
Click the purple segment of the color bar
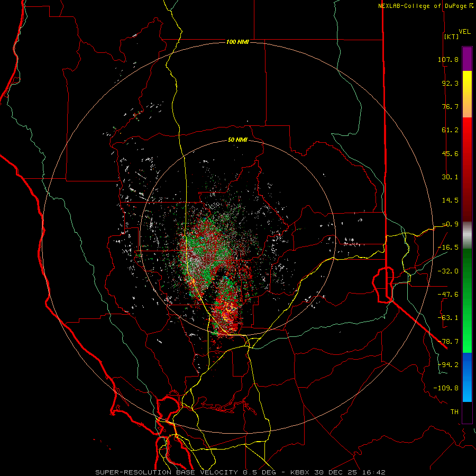click(x=467, y=59)
